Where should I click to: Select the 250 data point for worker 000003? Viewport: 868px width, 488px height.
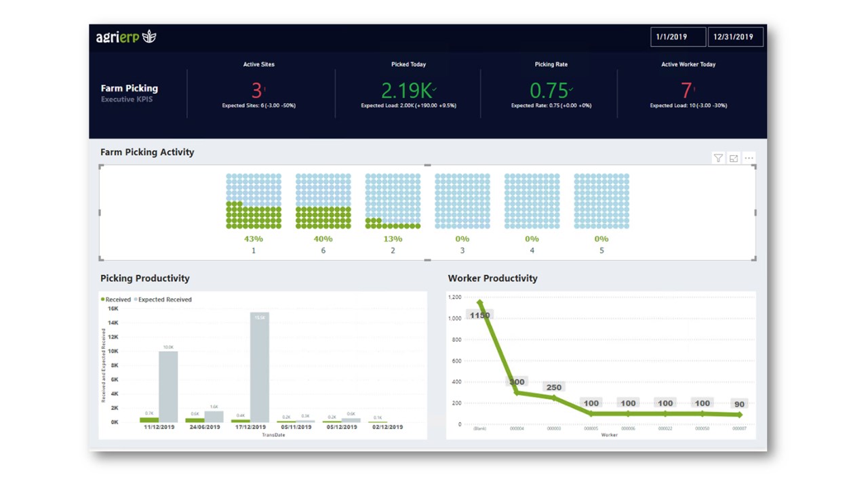554,398
